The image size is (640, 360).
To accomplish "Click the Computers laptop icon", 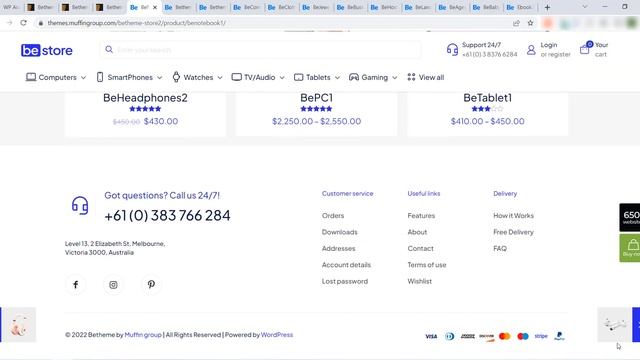I will (x=31, y=77).
